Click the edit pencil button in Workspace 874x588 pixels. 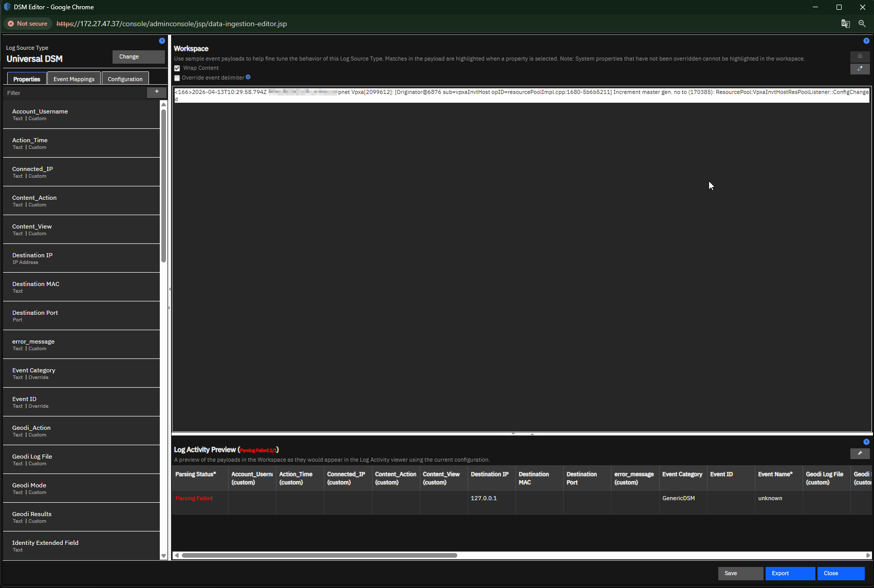point(860,68)
